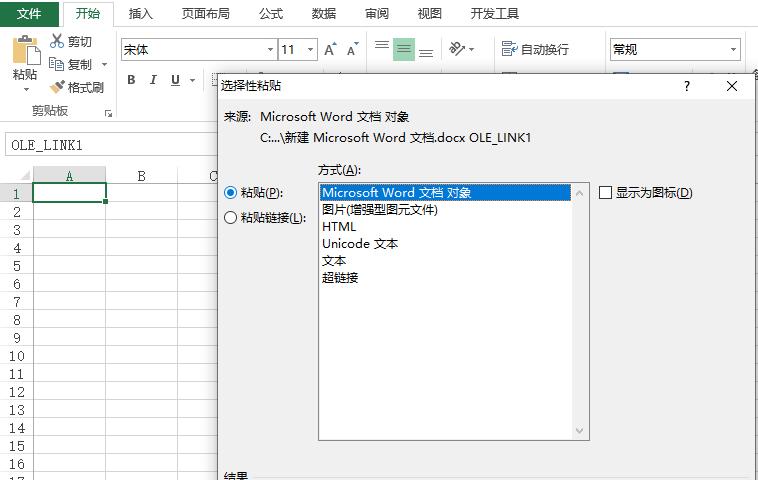Select 超链接 in the paste format list
The image size is (758, 480).
click(x=445, y=277)
